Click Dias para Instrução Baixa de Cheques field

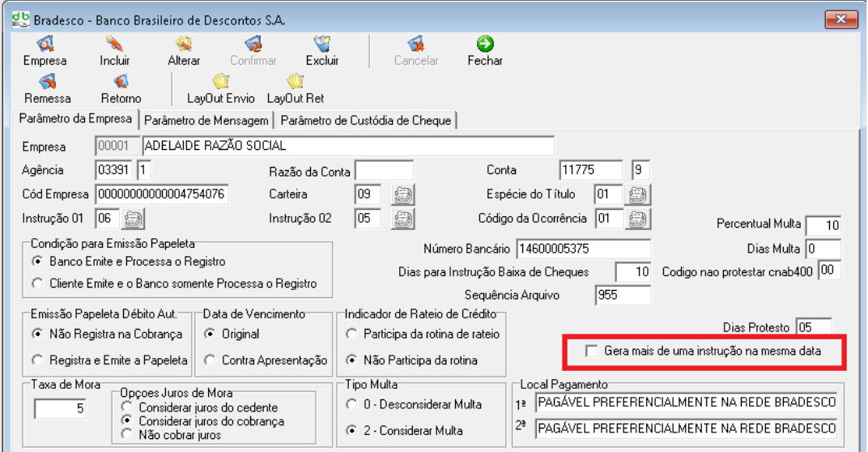(x=633, y=272)
